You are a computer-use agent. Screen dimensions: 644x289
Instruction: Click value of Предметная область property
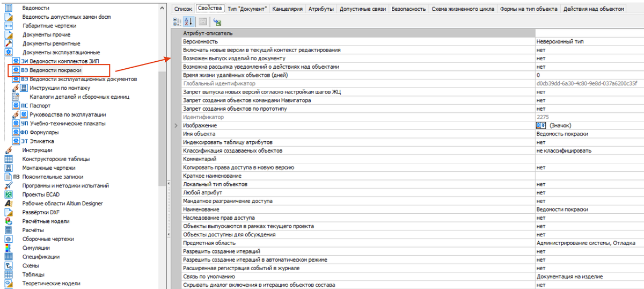(x=589, y=243)
